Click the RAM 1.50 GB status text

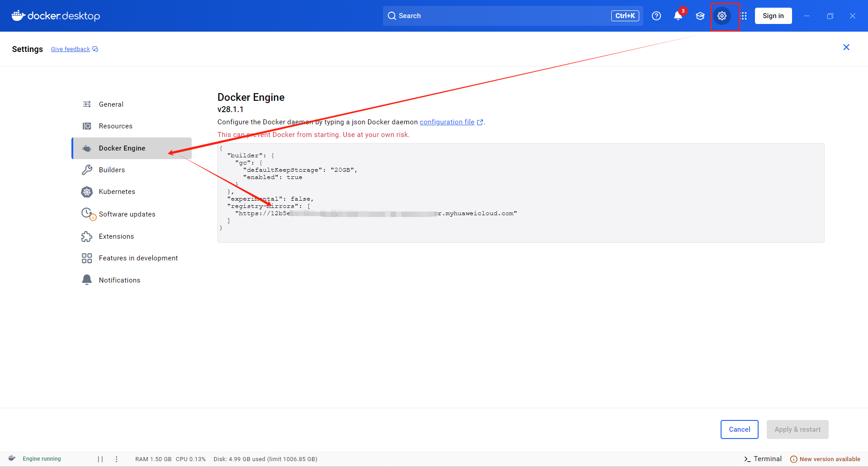(153, 459)
